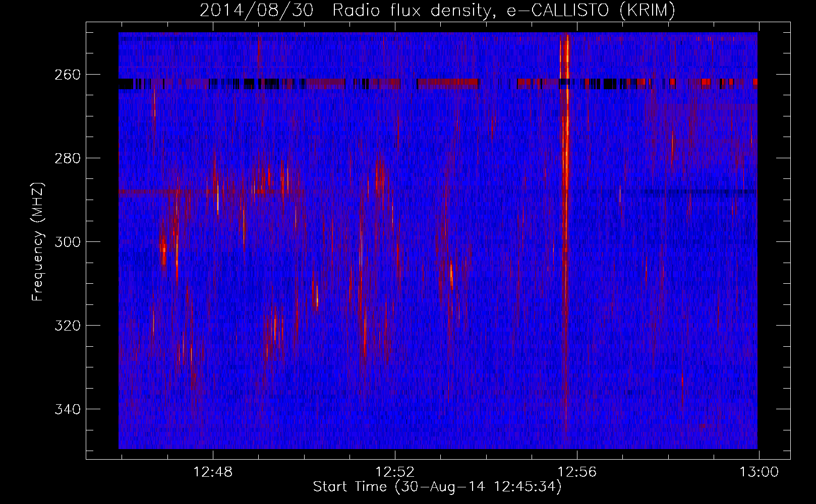Select the 280 frequency tick label

click(68, 158)
